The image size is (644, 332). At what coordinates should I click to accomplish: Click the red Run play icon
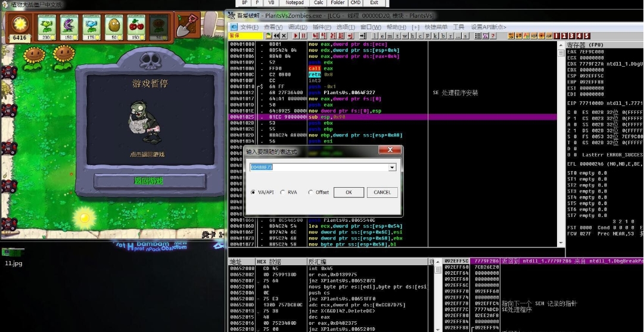click(295, 36)
